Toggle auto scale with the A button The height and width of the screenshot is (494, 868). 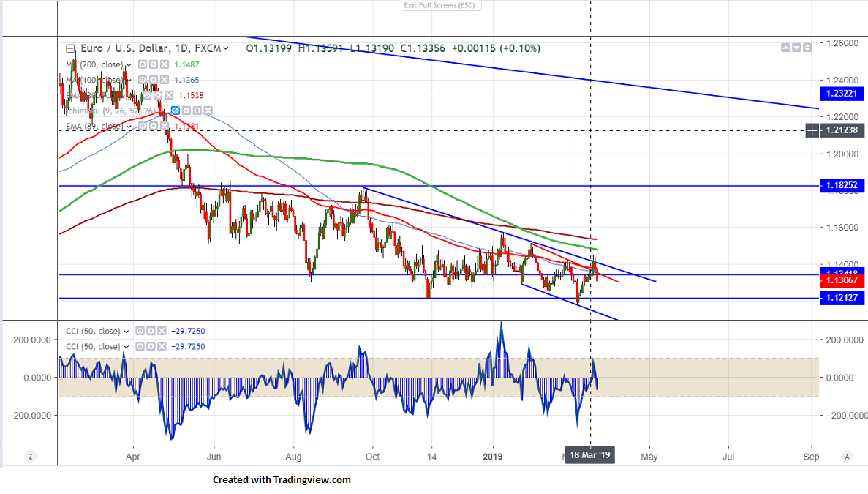tap(846, 457)
